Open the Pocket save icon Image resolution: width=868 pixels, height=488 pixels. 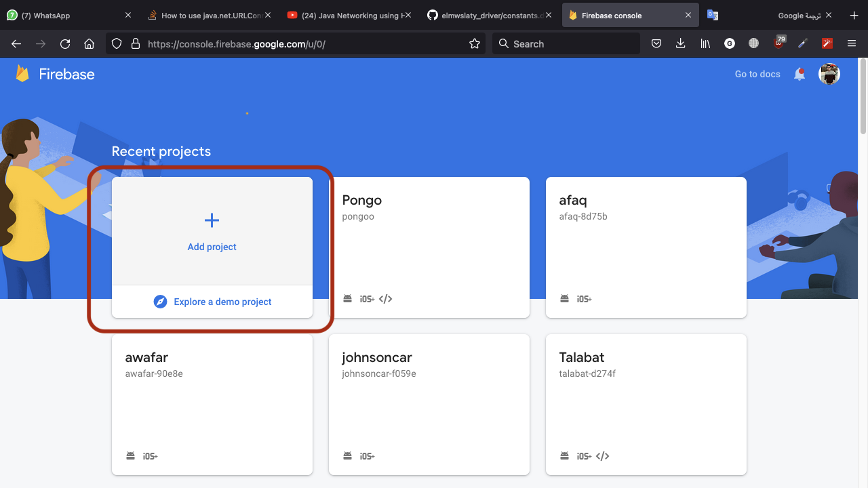click(656, 43)
